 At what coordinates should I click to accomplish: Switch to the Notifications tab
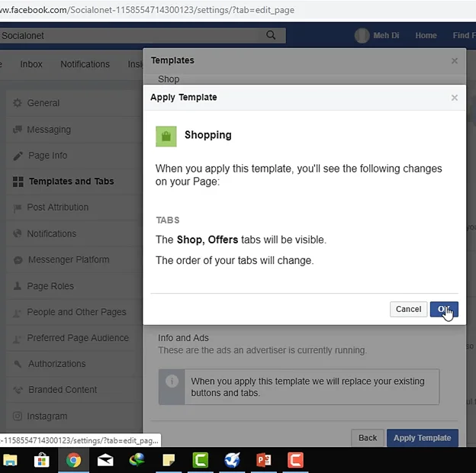pyautogui.click(x=85, y=65)
